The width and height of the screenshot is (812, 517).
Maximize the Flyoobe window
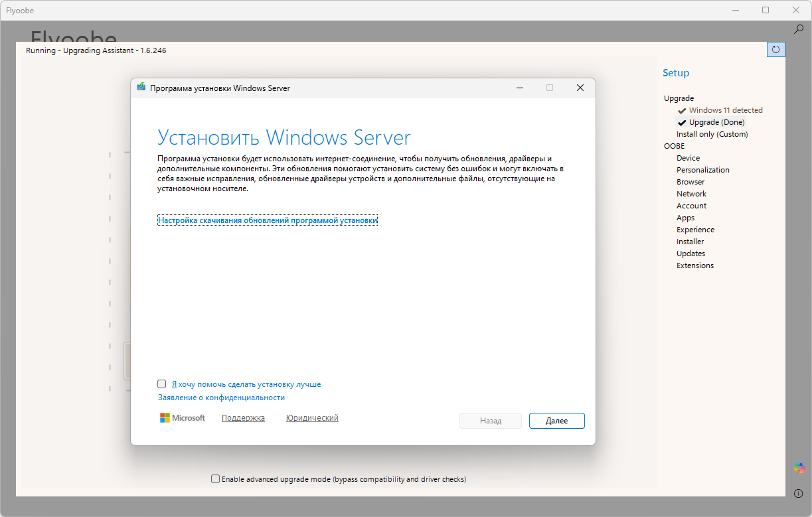coord(766,10)
